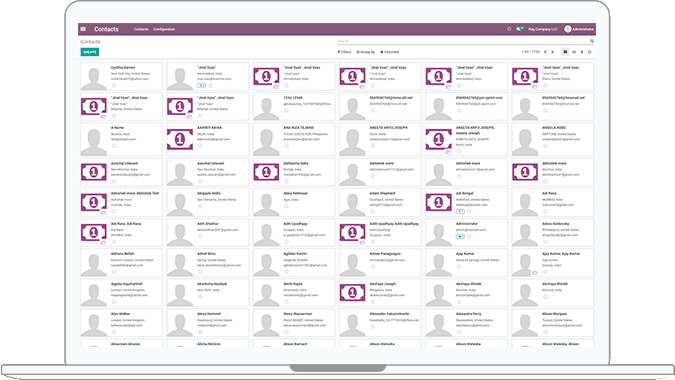Open the Filters dropdown

click(344, 52)
